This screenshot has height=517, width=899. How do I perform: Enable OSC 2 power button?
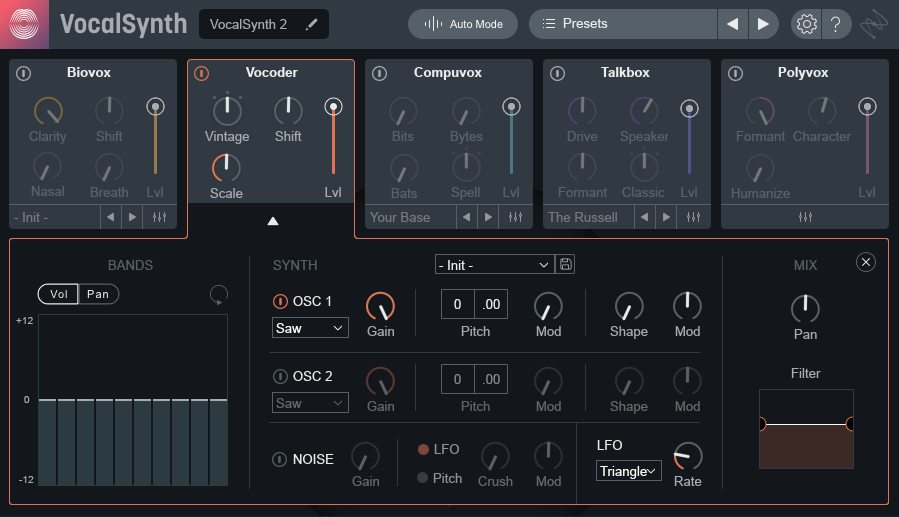tap(280, 377)
